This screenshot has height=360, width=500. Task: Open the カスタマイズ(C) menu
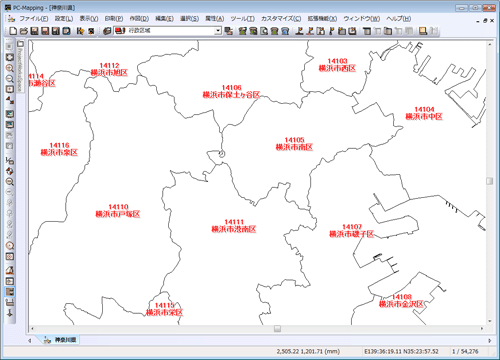coord(281,19)
